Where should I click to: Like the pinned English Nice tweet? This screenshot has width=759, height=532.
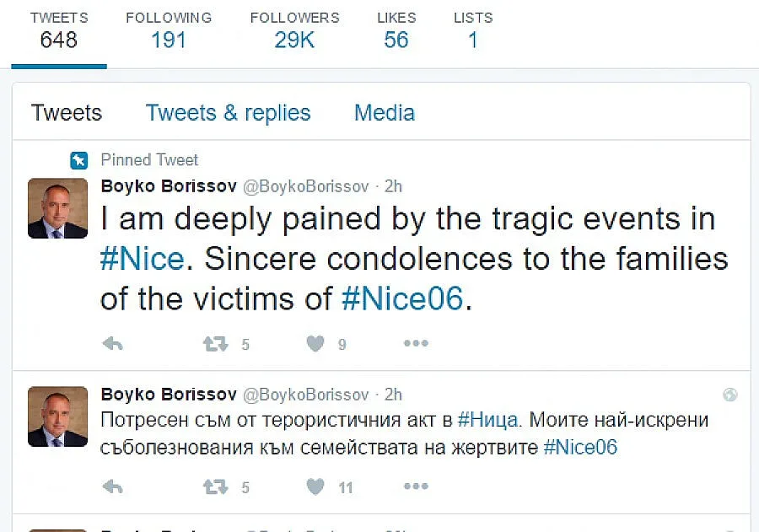(315, 344)
